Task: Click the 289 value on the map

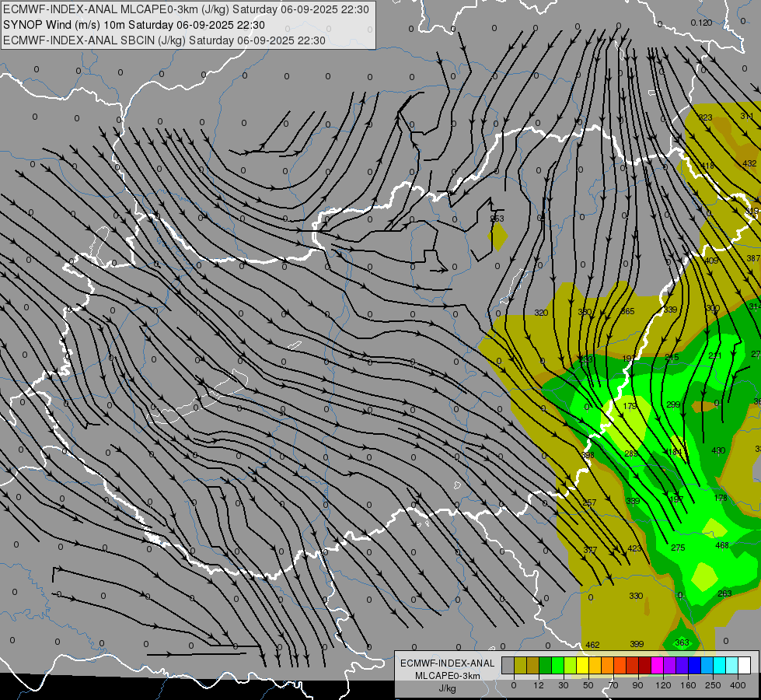Action: click(631, 453)
